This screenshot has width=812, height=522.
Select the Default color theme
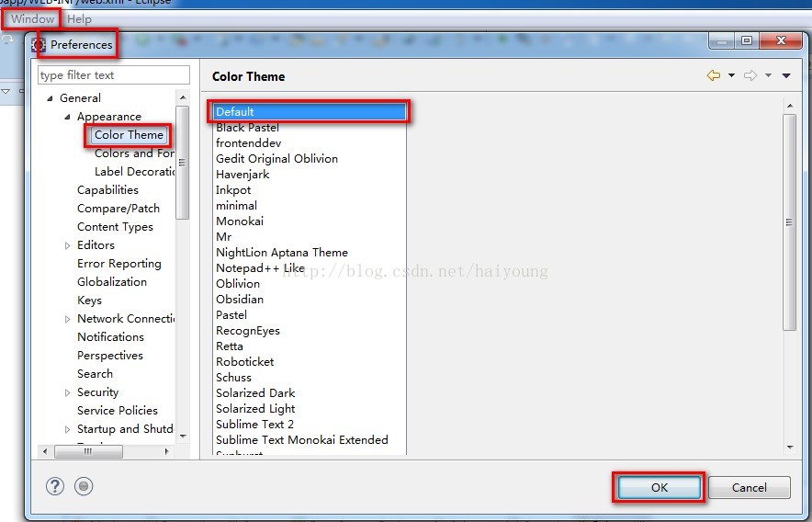[x=310, y=112]
